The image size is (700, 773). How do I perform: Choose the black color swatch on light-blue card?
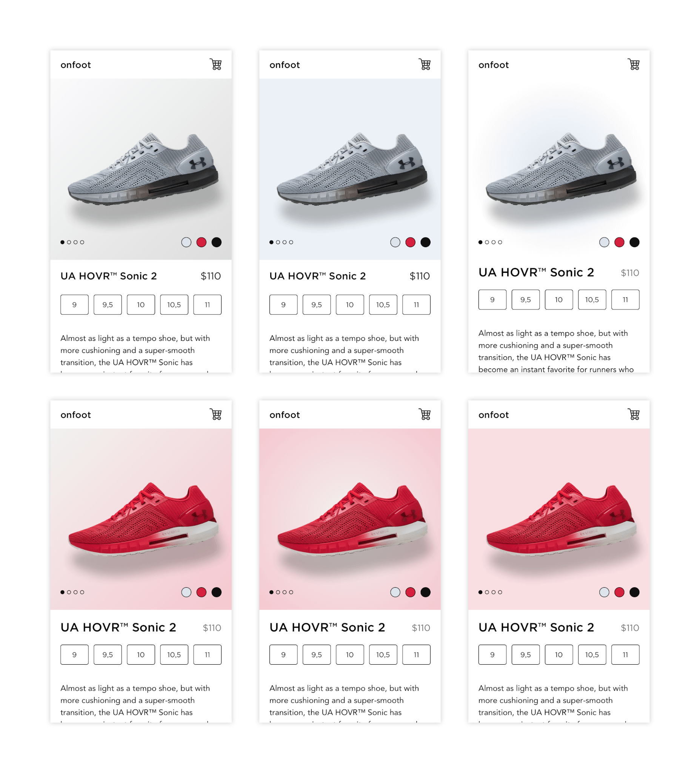click(x=426, y=242)
